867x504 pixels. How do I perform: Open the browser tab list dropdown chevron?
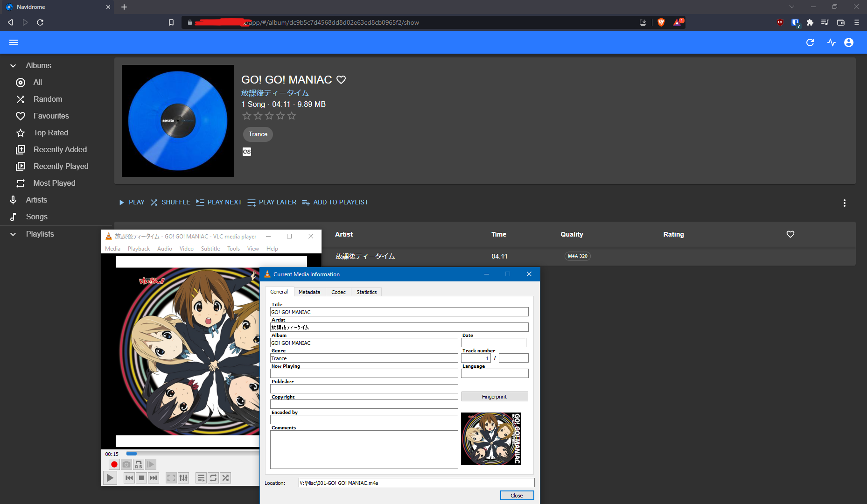[791, 7]
